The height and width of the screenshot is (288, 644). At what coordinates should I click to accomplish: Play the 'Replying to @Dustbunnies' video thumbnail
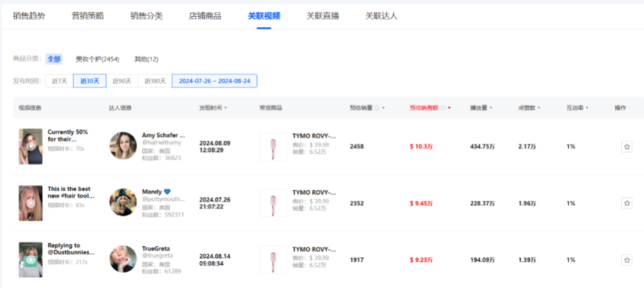click(x=30, y=260)
